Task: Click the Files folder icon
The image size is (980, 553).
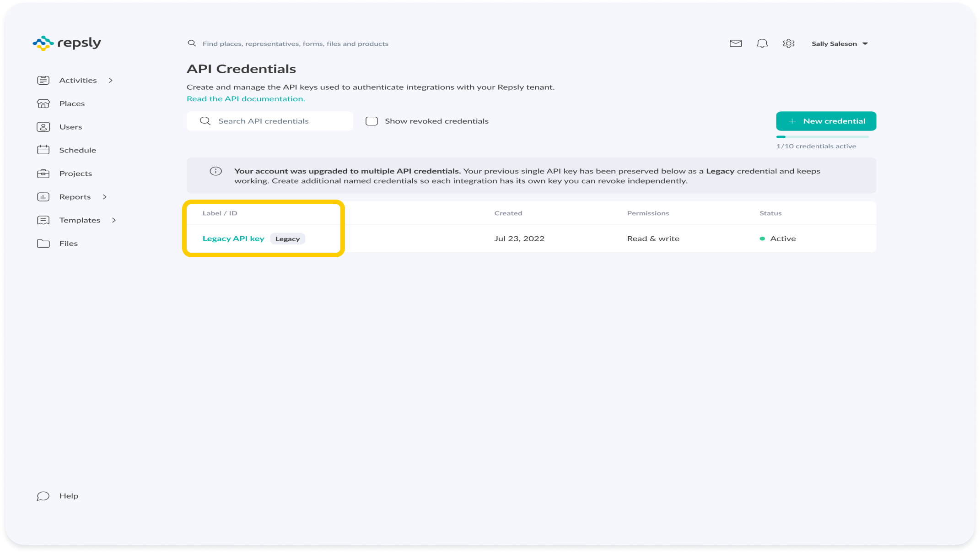Action: click(x=43, y=244)
